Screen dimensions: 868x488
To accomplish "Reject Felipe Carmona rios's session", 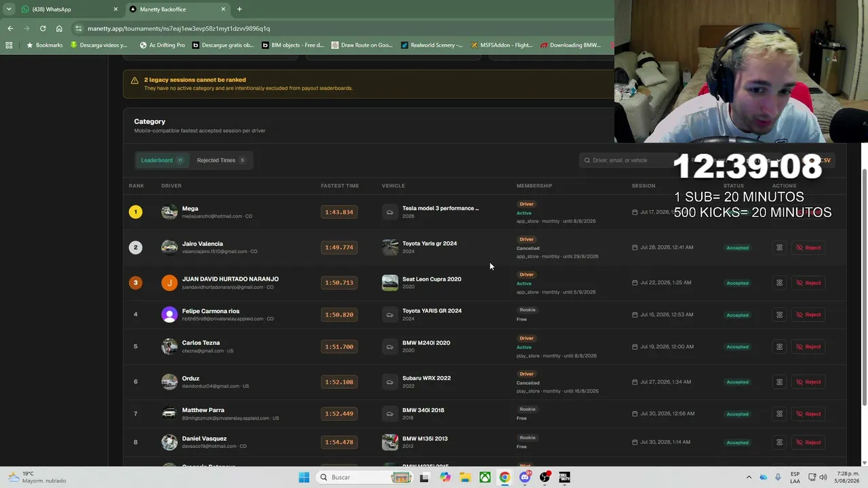I will 808,314.
